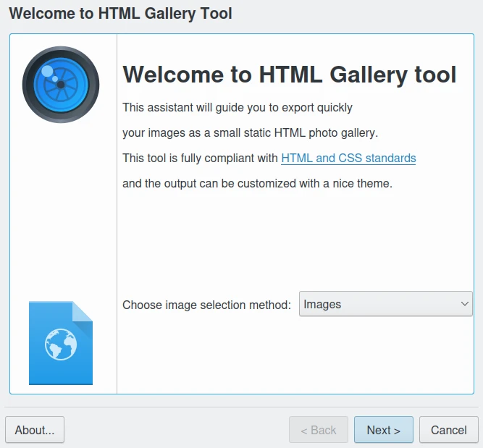This screenshot has height=448, width=483.
Task: Click the digiKam camera lens logo
Action: (61, 85)
